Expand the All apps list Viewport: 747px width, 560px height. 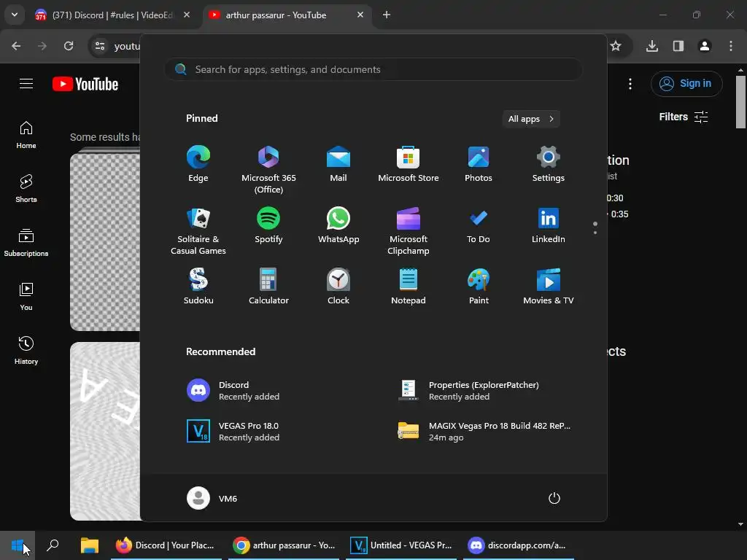click(x=531, y=119)
